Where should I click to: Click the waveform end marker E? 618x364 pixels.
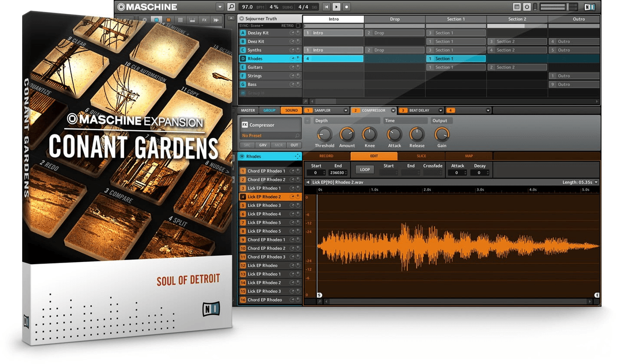pos(597,295)
